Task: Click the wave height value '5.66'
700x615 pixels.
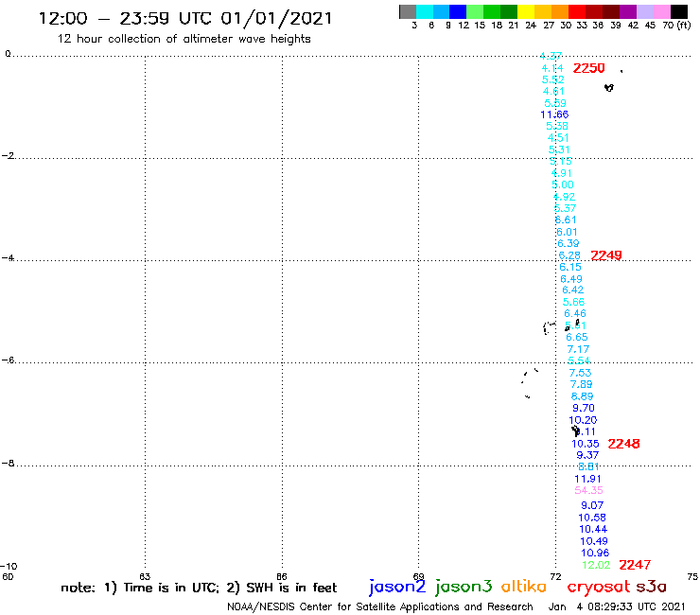Action: click(x=573, y=303)
